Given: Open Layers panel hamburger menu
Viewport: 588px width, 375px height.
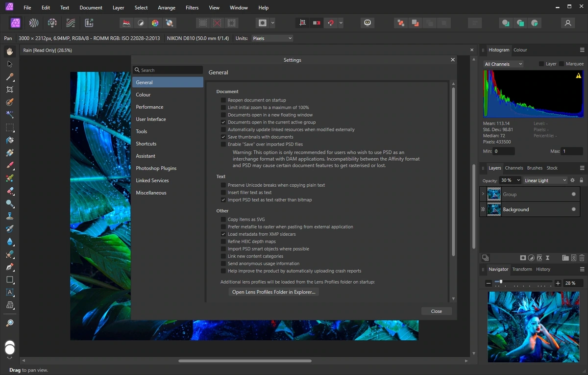Looking at the screenshot, I should click(582, 168).
